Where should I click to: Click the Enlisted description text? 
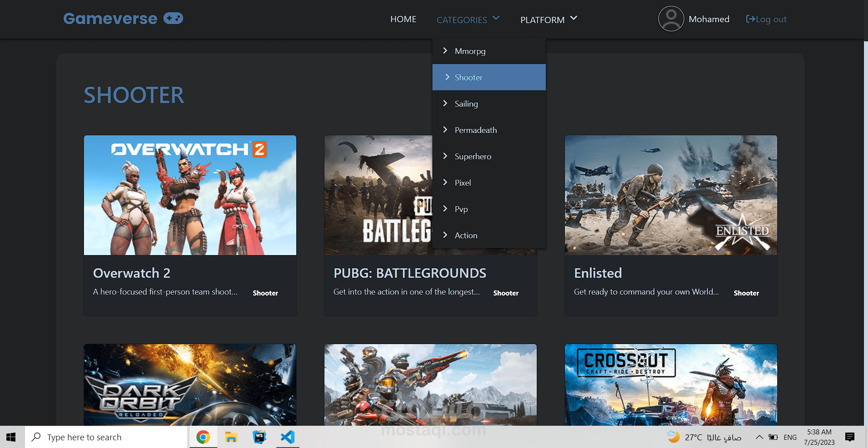(x=647, y=292)
